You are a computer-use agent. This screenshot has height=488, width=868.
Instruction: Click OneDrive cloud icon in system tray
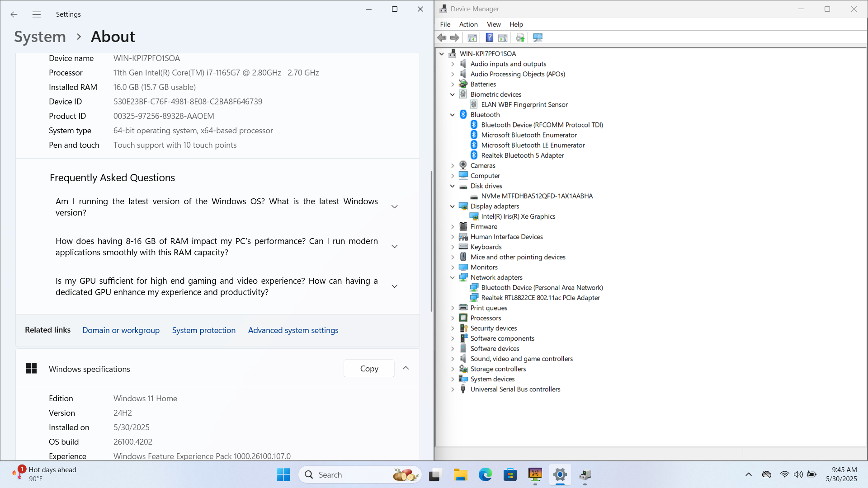point(767,474)
